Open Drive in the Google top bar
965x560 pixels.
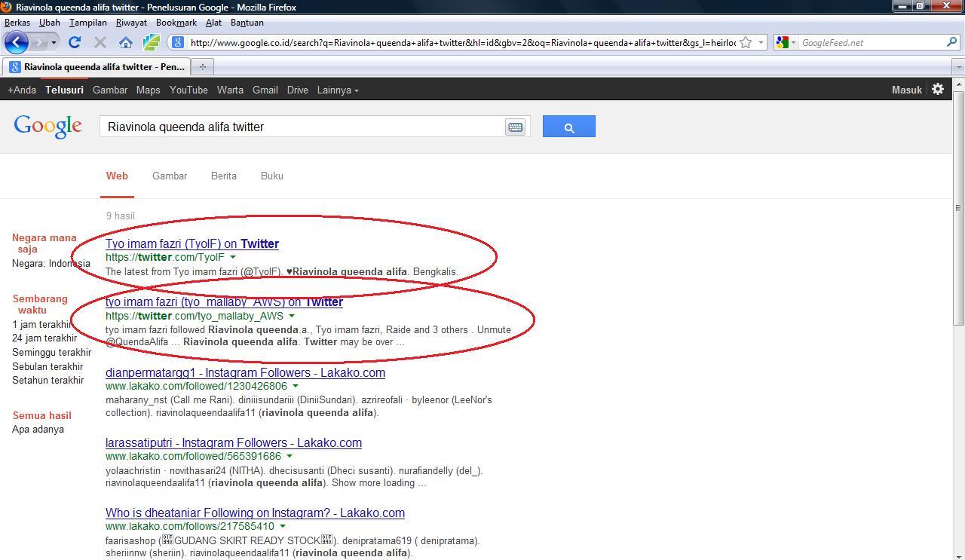tap(297, 90)
